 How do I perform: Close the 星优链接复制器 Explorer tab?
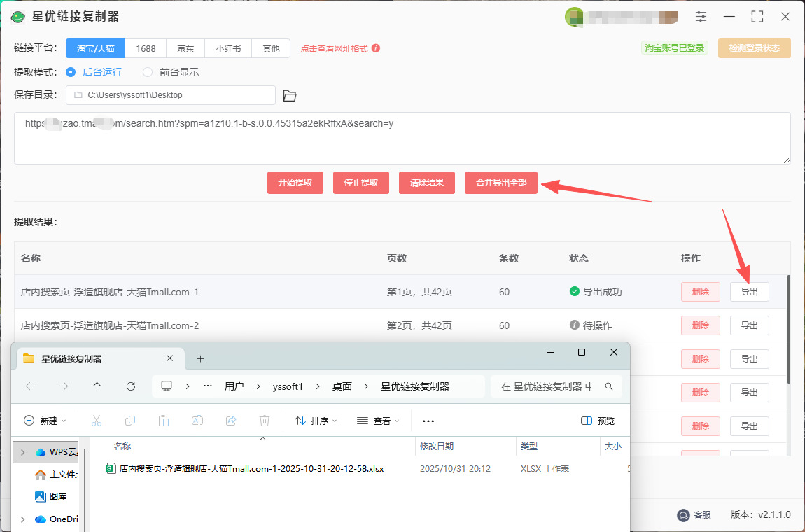170,358
